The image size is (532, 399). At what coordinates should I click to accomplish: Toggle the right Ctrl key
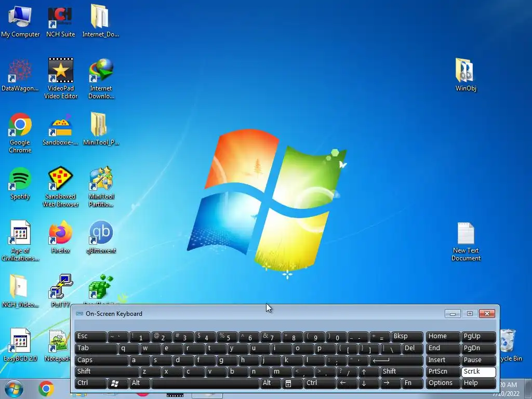point(320,383)
